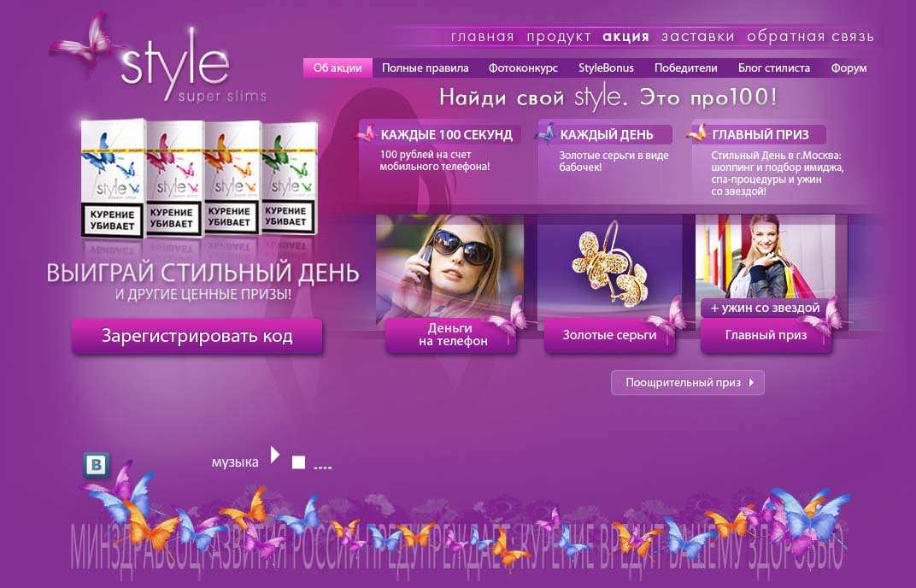Click the ВЫИГРАЙ СТИЛЬНЫЙ ДЕНЬ headline
Image resolution: width=916 pixels, height=588 pixels.
tap(203, 273)
